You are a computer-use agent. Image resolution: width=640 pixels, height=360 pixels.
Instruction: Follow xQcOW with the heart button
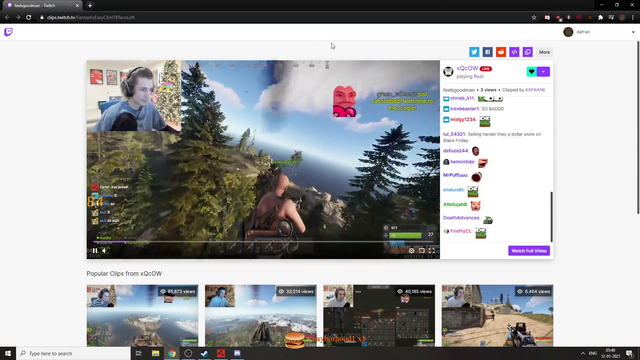[531, 72]
